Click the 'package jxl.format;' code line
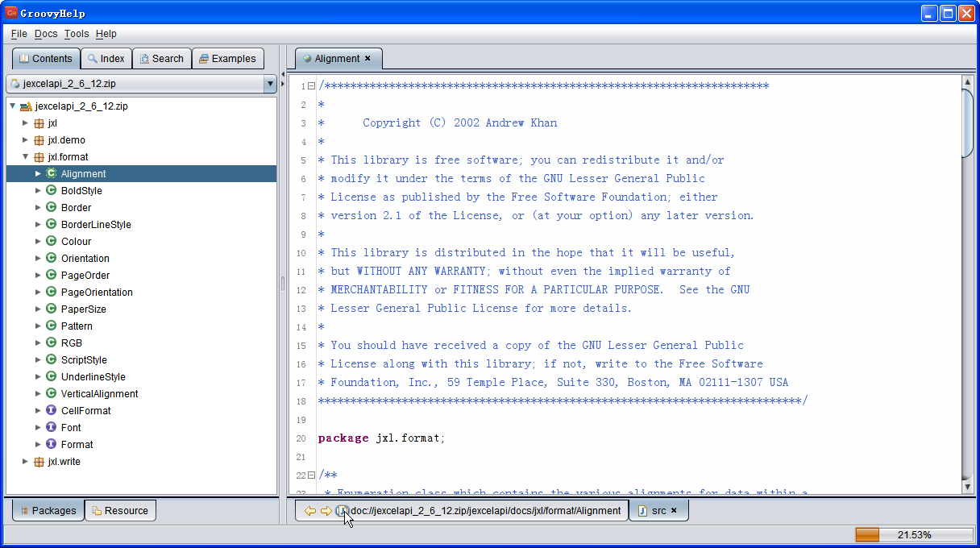The width and height of the screenshot is (980, 548). 382,438
